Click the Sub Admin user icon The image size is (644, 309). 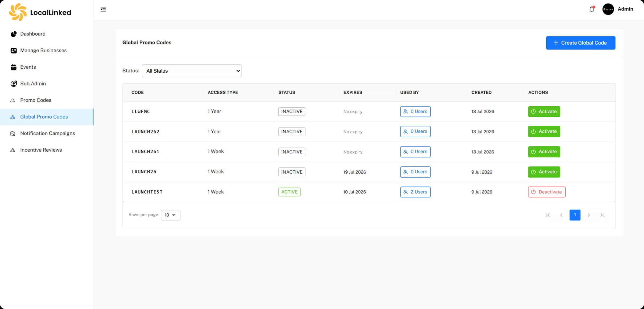13,84
